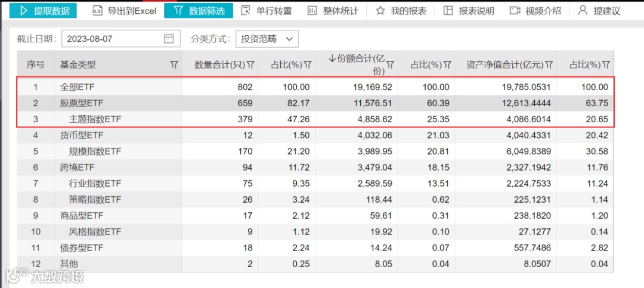644x288 pixels.
Task: Click the count 802 cell
Action: click(245, 87)
